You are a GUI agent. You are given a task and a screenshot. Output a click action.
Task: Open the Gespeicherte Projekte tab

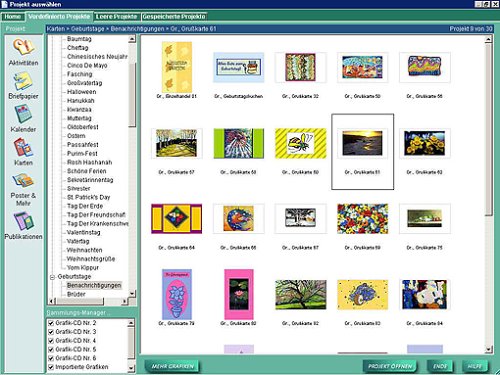click(174, 16)
